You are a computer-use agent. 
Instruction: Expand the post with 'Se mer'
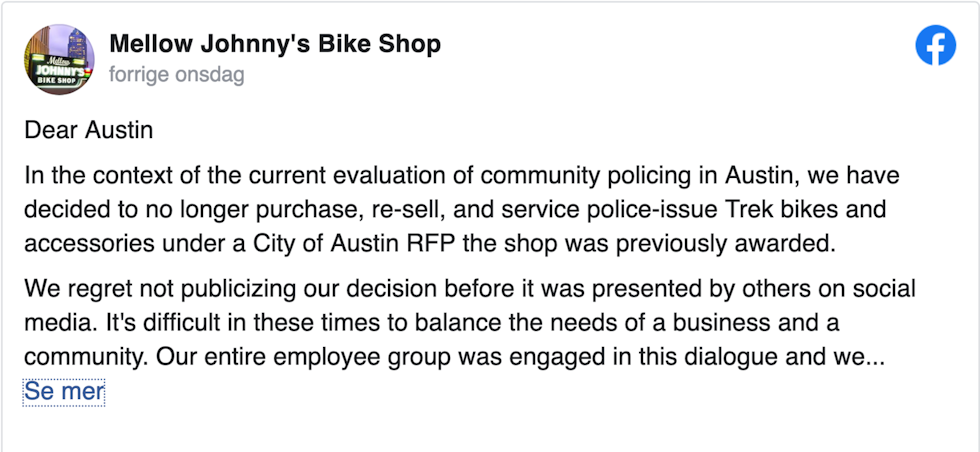[x=64, y=392]
